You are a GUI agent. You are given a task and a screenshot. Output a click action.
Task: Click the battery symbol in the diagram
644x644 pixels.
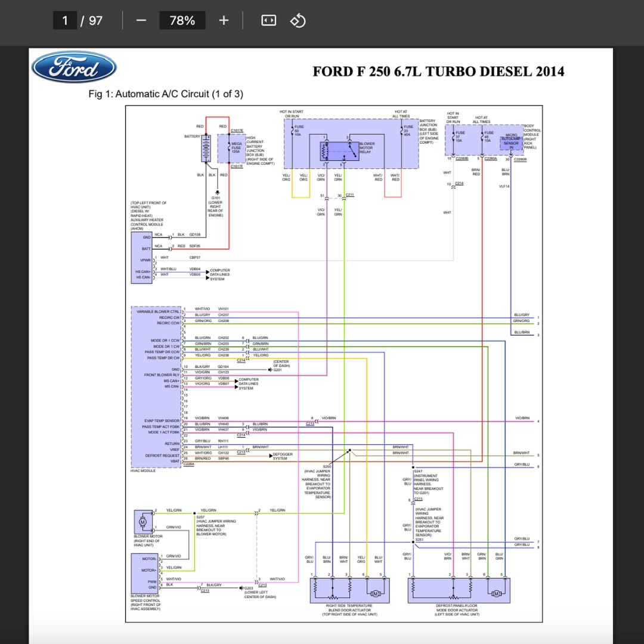206,147
